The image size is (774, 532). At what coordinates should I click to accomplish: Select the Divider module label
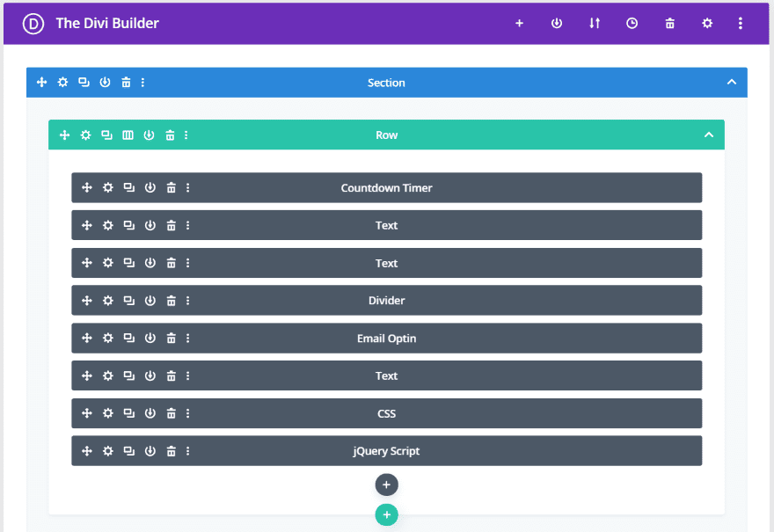(x=386, y=301)
